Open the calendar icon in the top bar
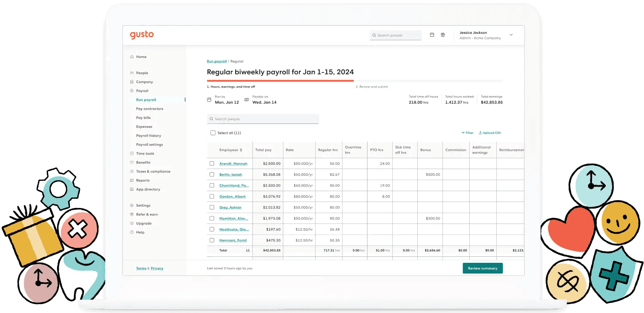This screenshot has height=313, width=644. click(x=432, y=35)
